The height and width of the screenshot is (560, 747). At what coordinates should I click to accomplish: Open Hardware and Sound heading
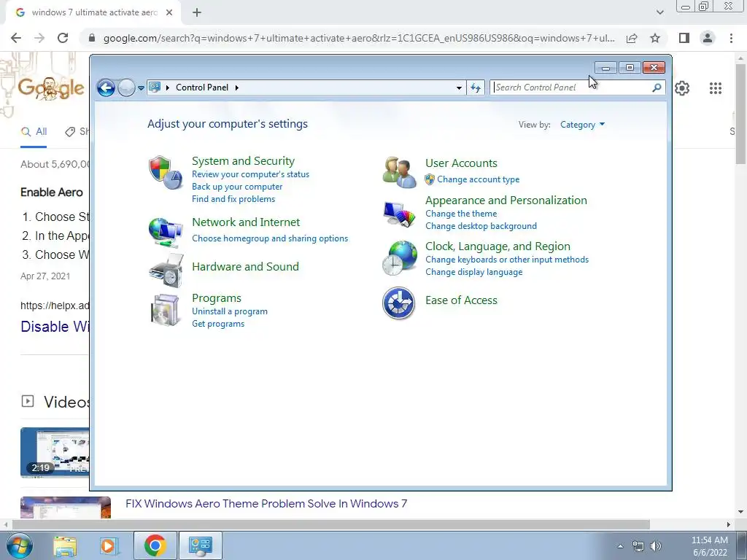[245, 267]
